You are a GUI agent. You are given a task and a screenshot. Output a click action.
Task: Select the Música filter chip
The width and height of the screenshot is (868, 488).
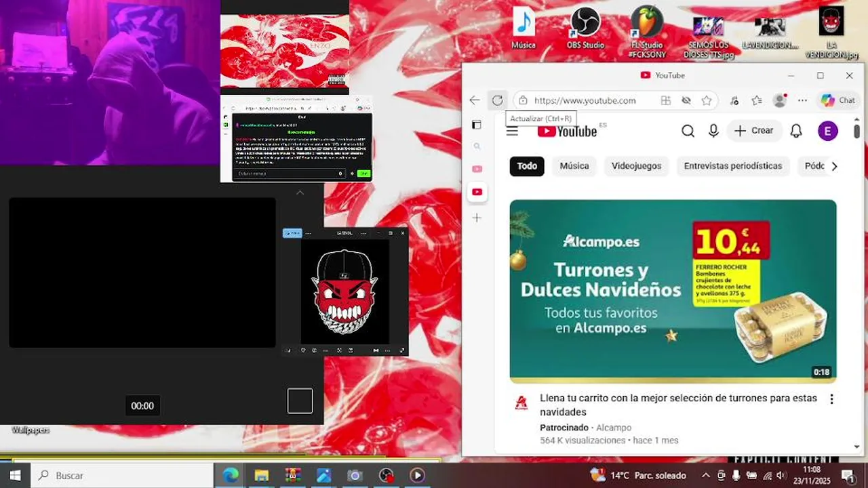tap(574, 166)
